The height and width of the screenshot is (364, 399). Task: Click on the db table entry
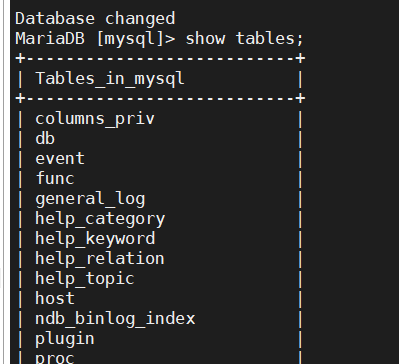click(x=45, y=138)
